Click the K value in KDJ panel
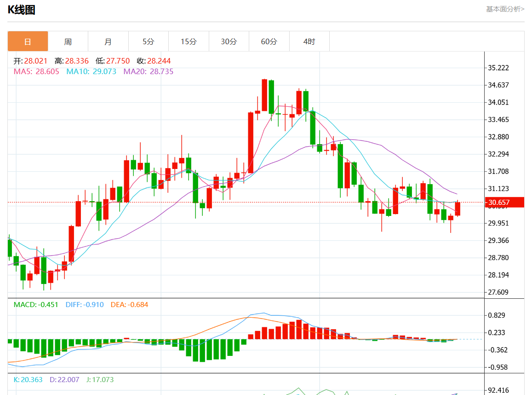Image resolution: width=532 pixels, height=395 pixels. coord(28,380)
